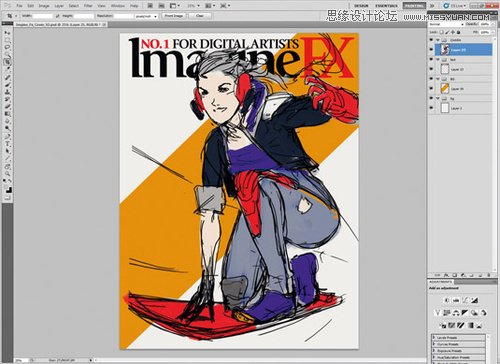Screen dimensions: 500x364
Task: Switch to the Painting workspace
Action: coord(414,6)
